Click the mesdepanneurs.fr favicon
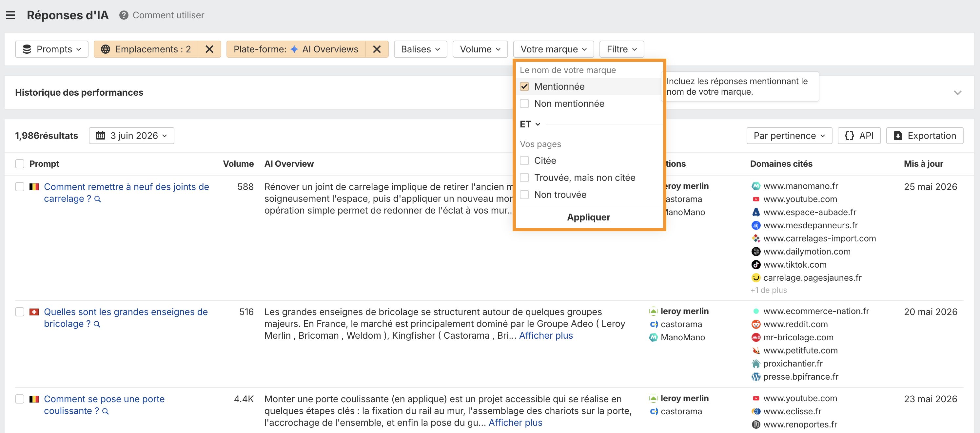 click(x=756, y=225)
